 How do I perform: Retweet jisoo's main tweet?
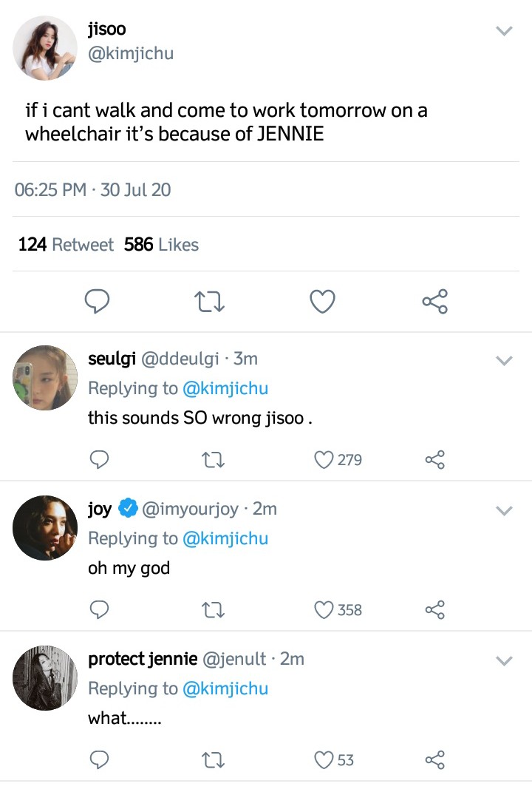pos(209,302)
